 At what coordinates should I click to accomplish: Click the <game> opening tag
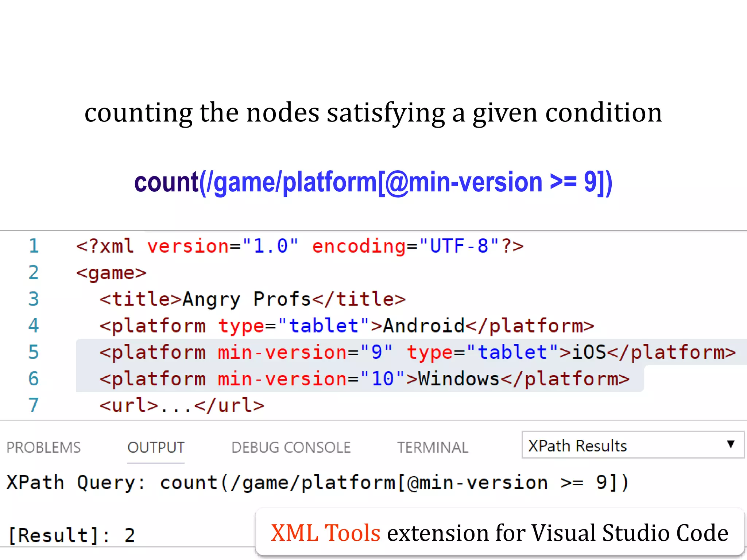[x=111, y=273]
